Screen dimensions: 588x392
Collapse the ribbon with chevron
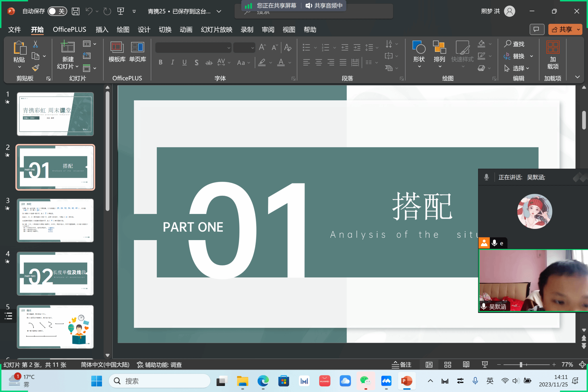coord(578,77)
